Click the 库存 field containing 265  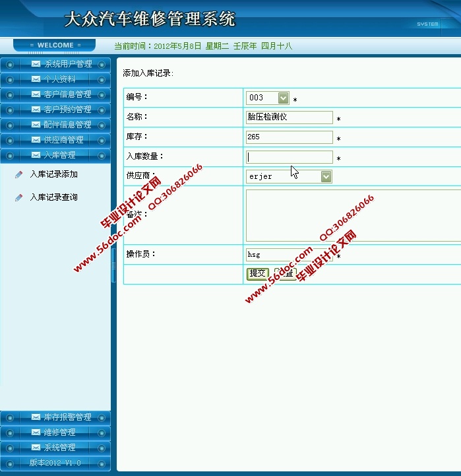[x=290, y=137]
